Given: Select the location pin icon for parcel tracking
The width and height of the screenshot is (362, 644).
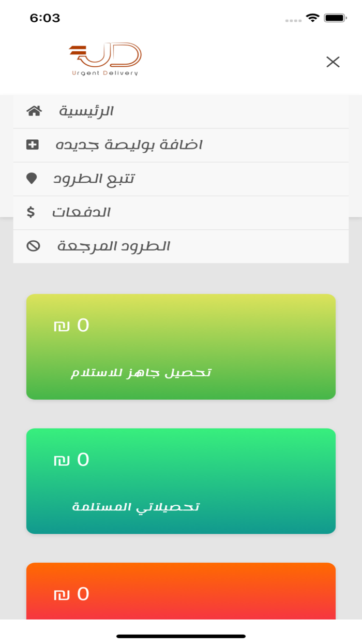Looking at the screenshot, I should 33,178.
